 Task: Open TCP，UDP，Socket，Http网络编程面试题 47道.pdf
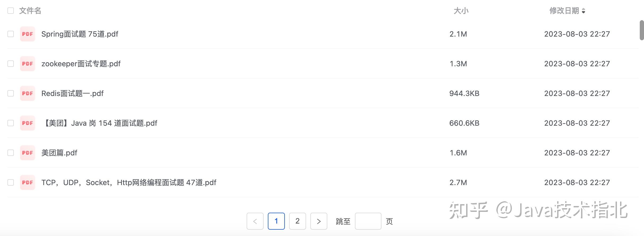[129, 182]
